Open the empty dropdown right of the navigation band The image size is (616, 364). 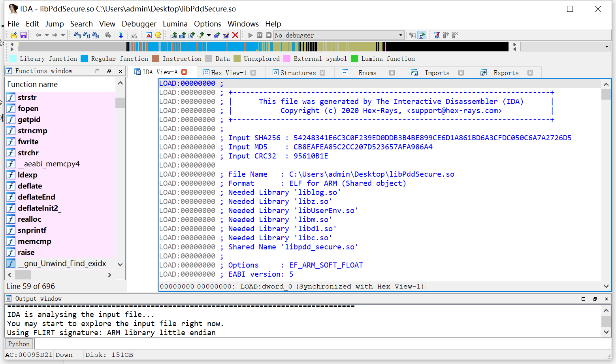[x=565, y=47]
